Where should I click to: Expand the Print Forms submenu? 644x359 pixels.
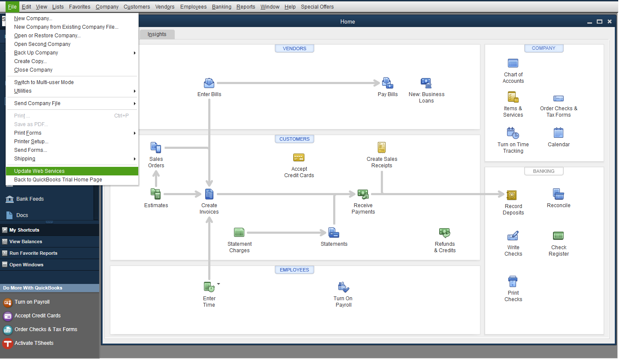tap(72, 133)
